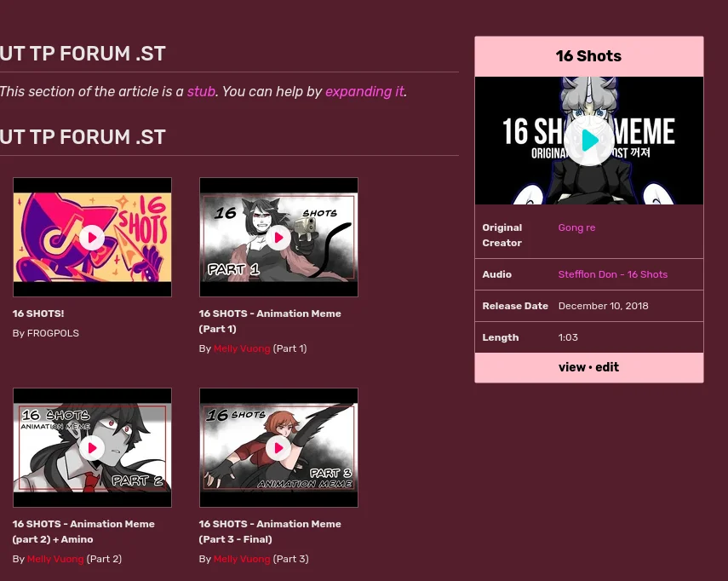Click the Part 1 video thumbnail artwork
Screen dimensions: 728x581
coord(278,237)
